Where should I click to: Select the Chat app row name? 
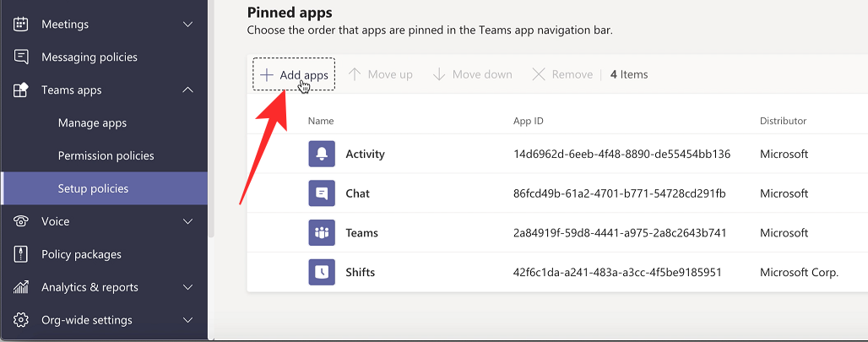point(358,193)
